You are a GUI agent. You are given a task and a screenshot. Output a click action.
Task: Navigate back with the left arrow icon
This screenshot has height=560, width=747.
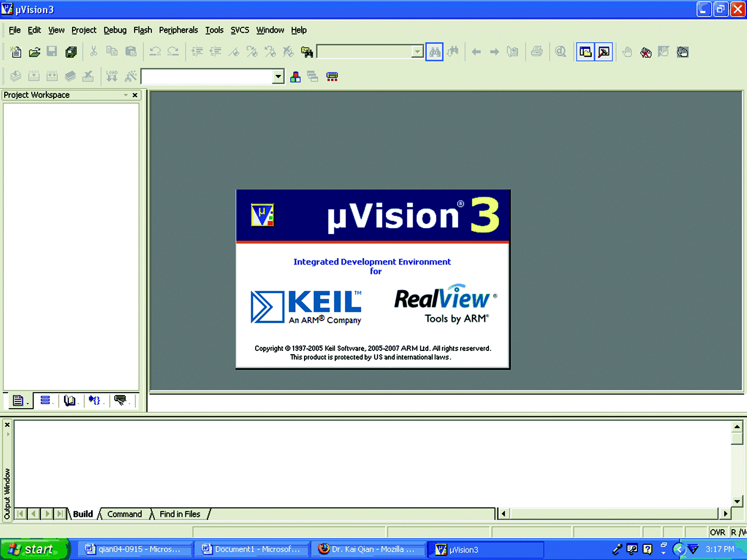pyautogui.click(x=476, y=52)
